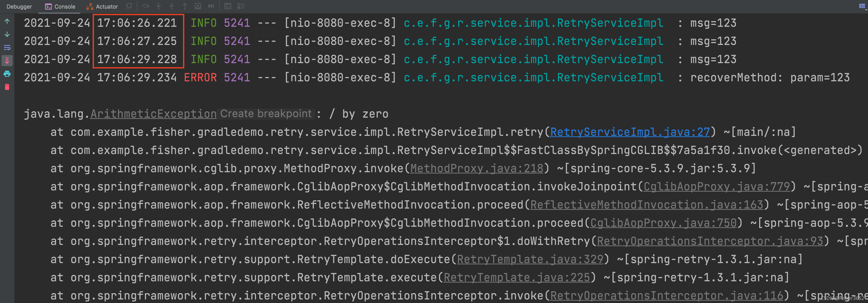Click the Run to Cursor icon
Screen dimensions: 868x303
coord(211,6)
